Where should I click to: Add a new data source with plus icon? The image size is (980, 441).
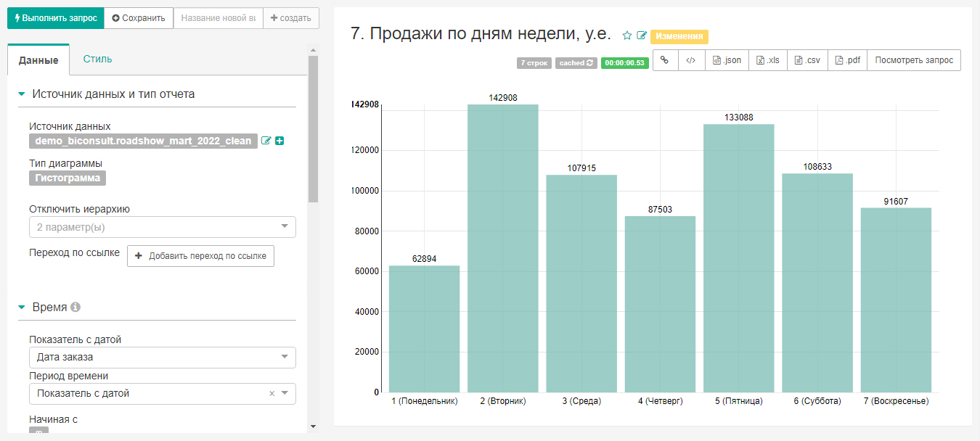pos(279,141)
